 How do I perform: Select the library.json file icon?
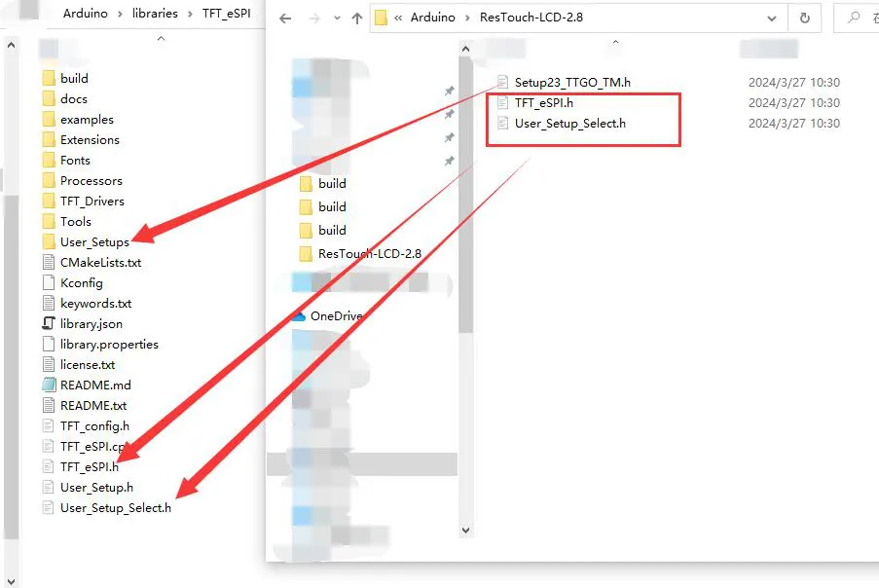click(x=49, y=323)
